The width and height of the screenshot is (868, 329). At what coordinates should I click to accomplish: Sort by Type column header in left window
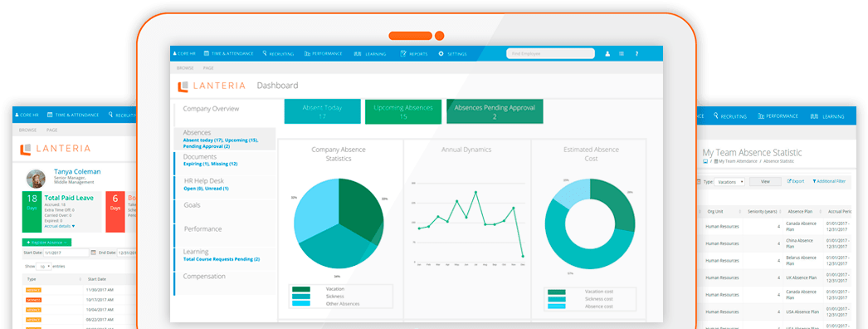[31, 279]
